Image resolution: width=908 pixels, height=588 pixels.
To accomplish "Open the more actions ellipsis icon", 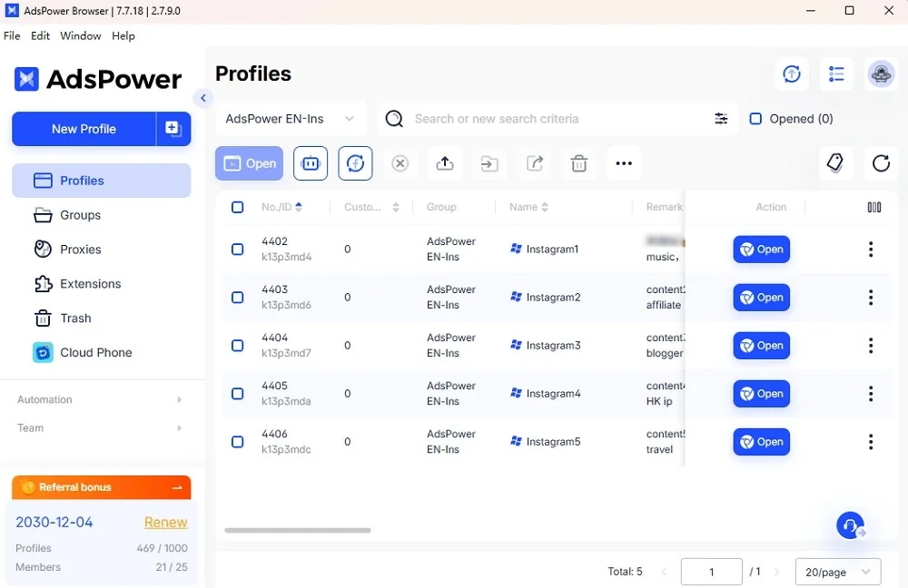I will [x=624, y=163].
